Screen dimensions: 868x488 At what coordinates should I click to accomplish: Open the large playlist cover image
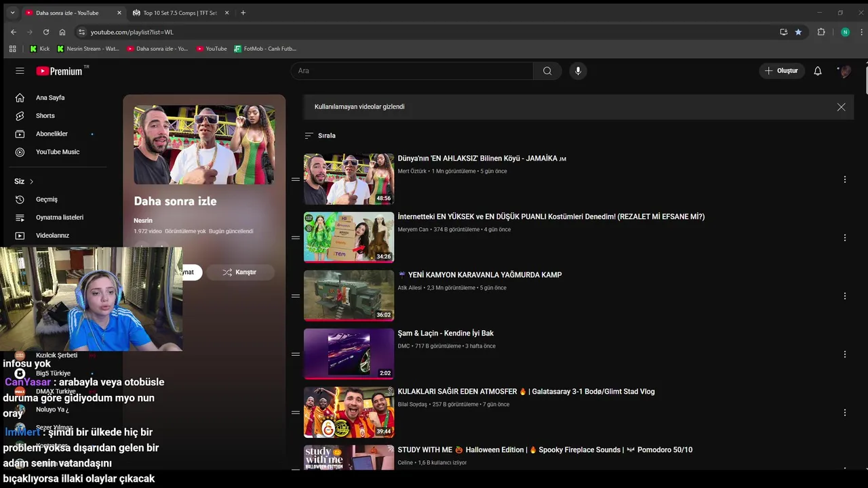pyautogui.click(x=204, y=144)
